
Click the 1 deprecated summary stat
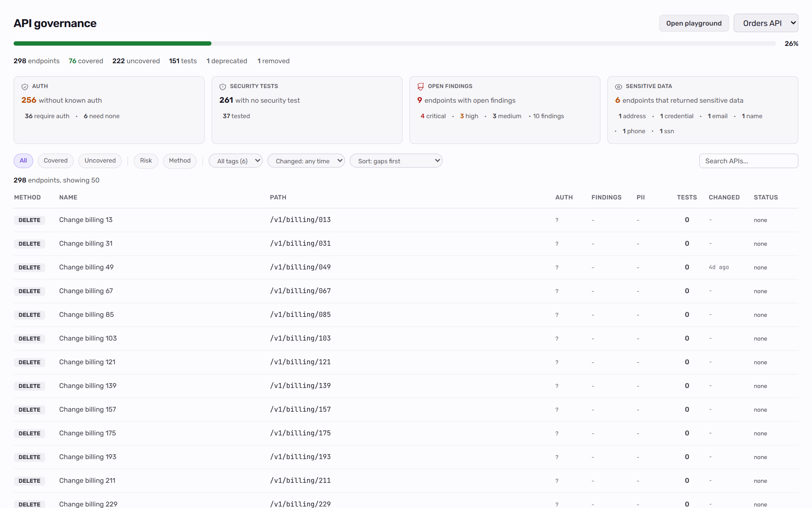pos(227,61)
